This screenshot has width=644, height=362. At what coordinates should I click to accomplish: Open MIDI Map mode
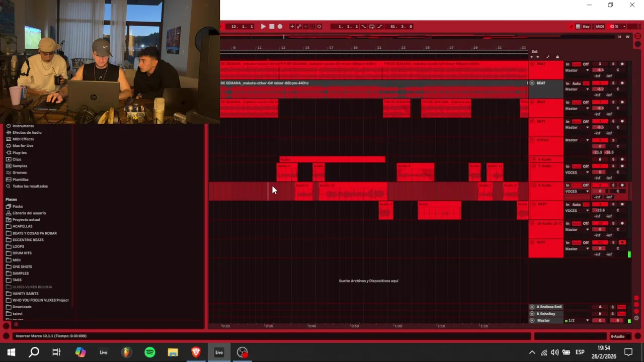(600, 27)
